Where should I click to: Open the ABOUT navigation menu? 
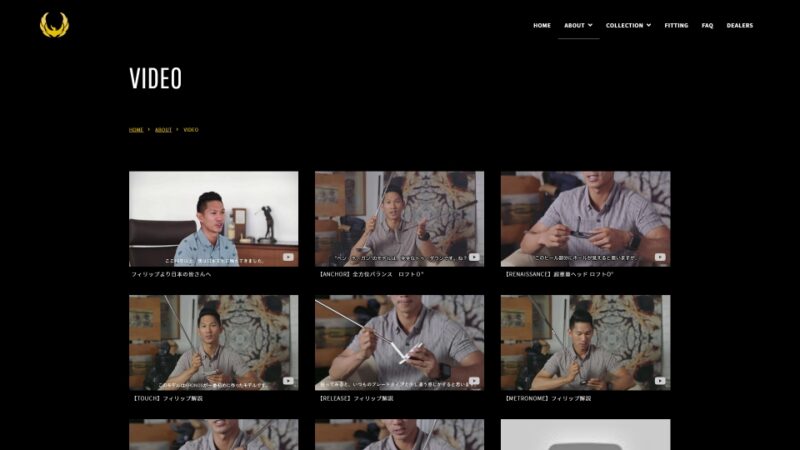[574, 26]
